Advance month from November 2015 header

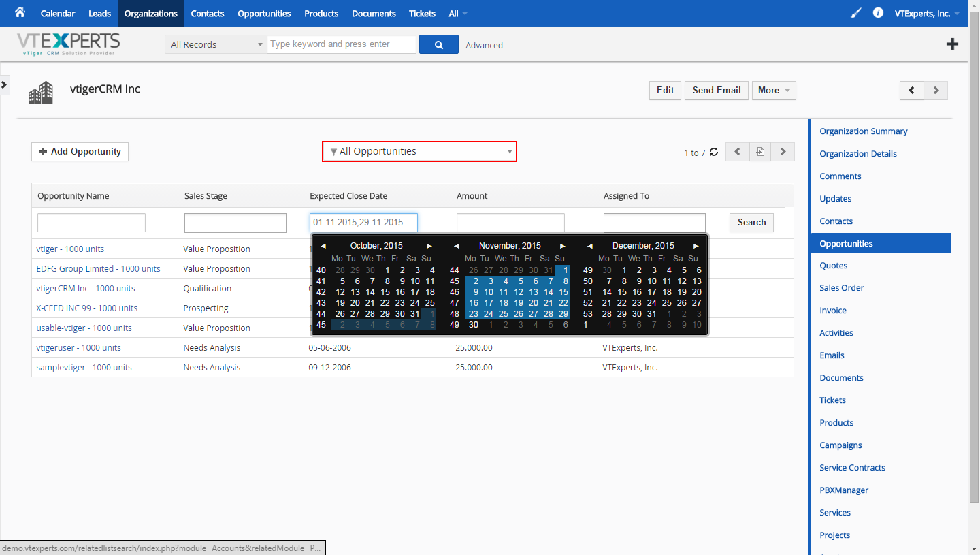(x=563, y=246)
